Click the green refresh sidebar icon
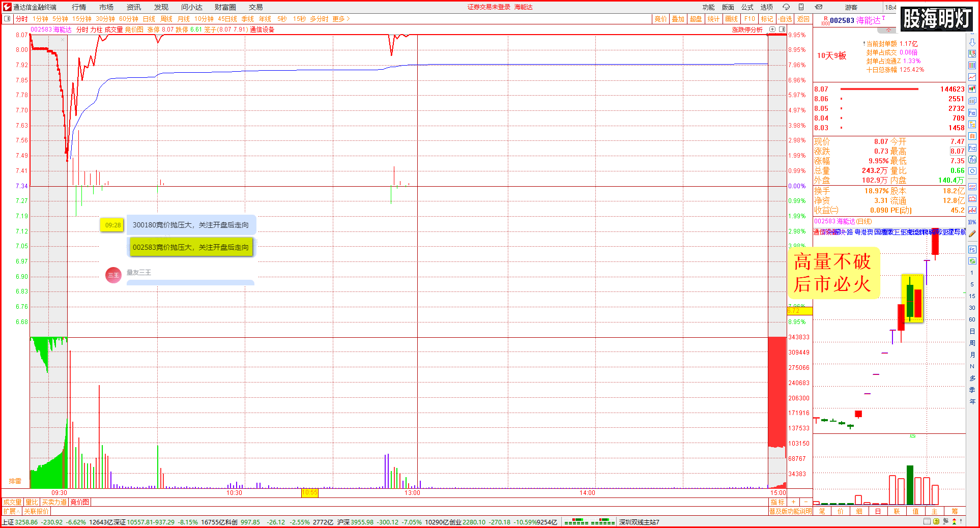980x528 pixels. [x=972, y=261]
